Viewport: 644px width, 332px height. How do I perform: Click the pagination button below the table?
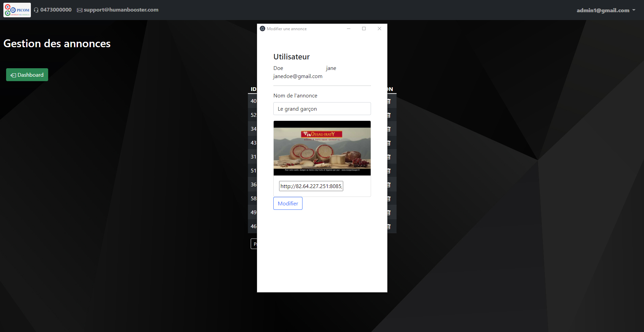(254, 244)
